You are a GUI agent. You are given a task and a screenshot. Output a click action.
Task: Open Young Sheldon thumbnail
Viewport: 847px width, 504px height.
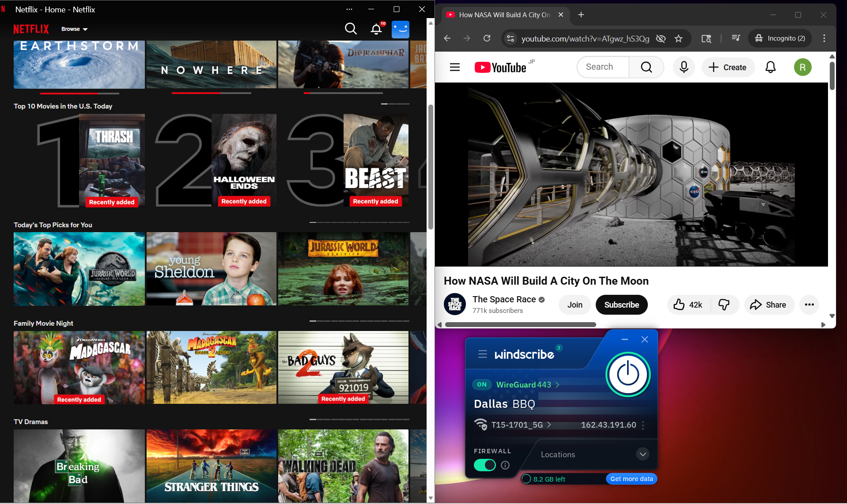click(212, 269)
